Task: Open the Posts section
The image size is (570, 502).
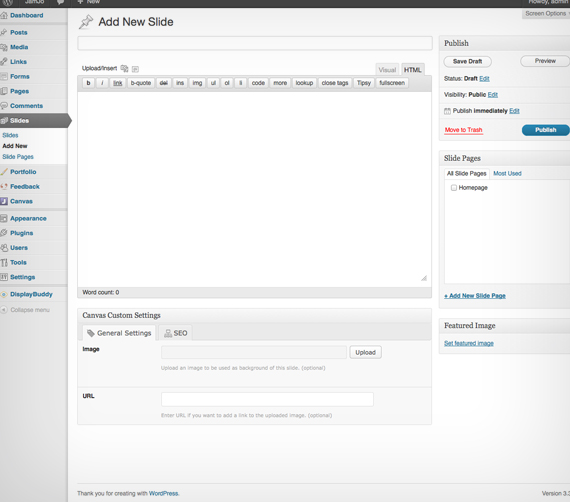Action: click(19, 32)
